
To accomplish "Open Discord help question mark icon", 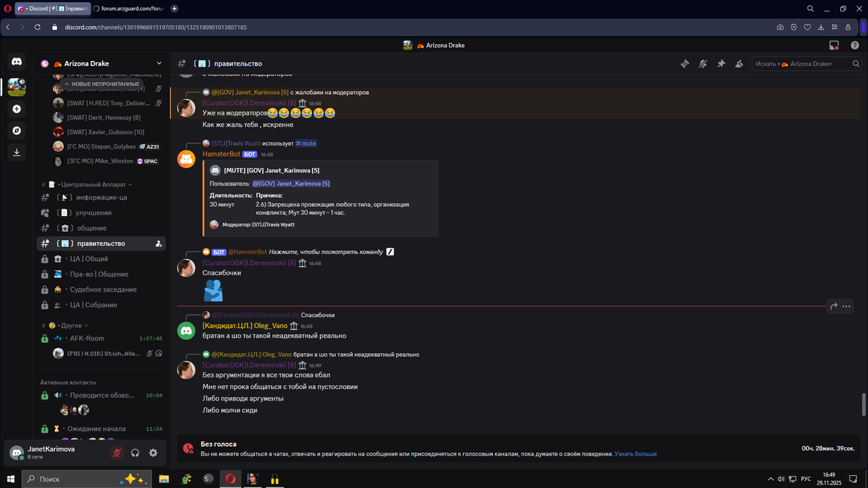I will click(x=854, y=45).
